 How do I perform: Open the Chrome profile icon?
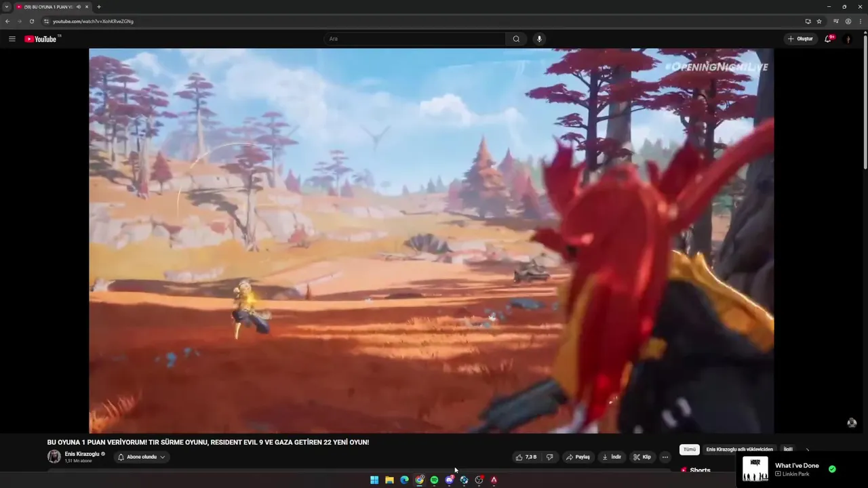(x=848, y=21)
